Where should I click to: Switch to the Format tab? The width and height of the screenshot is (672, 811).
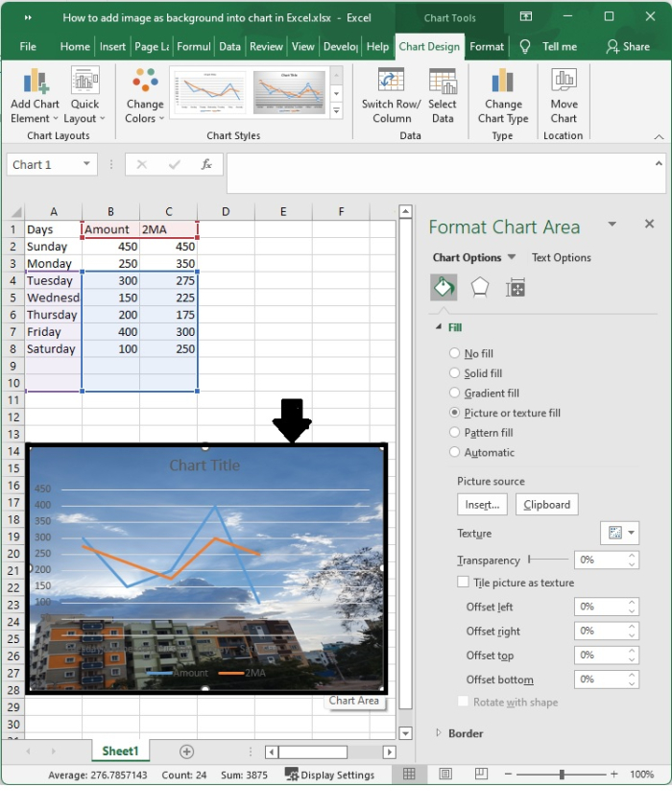(x=487, y=47)
